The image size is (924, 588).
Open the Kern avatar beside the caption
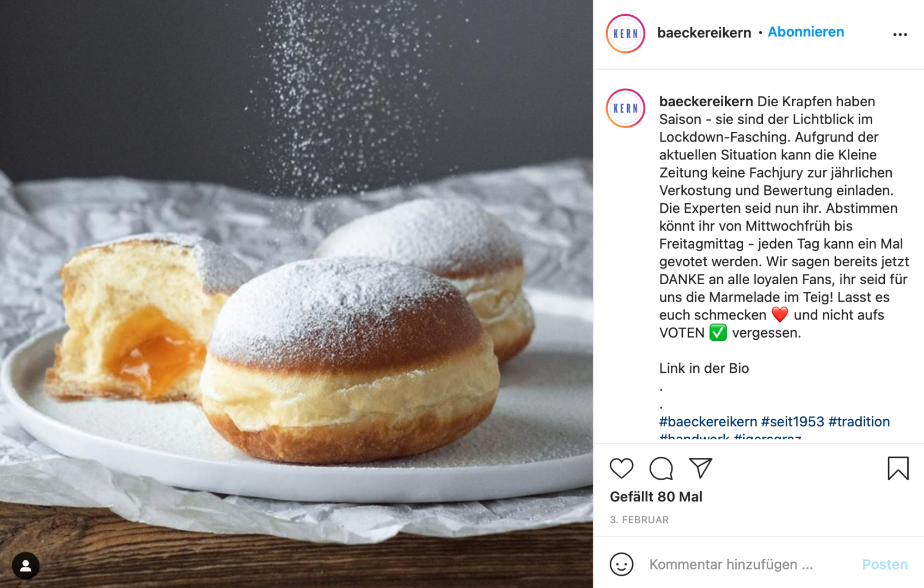pos(626,108)
